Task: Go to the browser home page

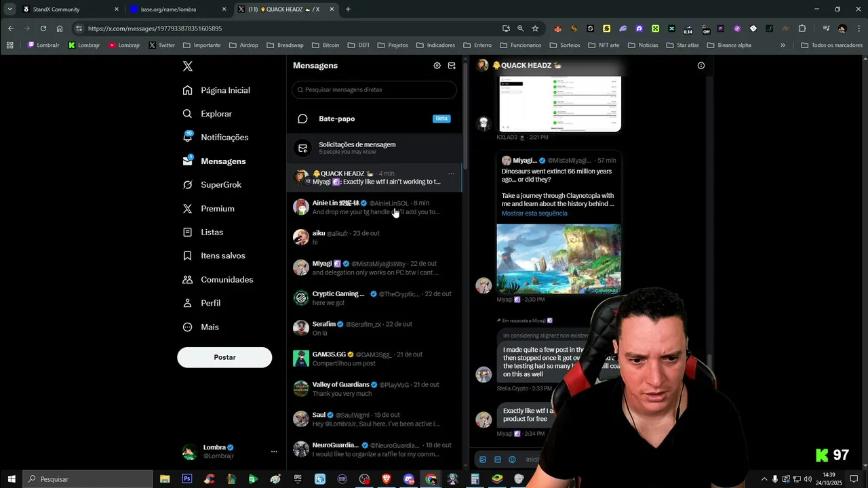Action: pyautogui.click(x=60, y=28)
